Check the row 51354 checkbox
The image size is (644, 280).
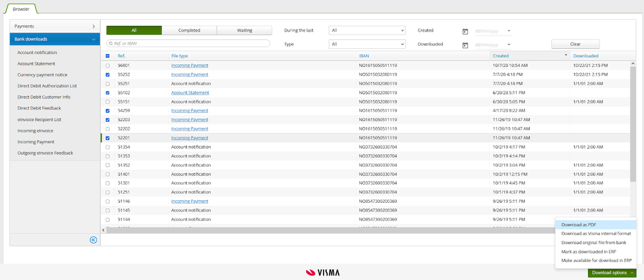click(108, 147)
